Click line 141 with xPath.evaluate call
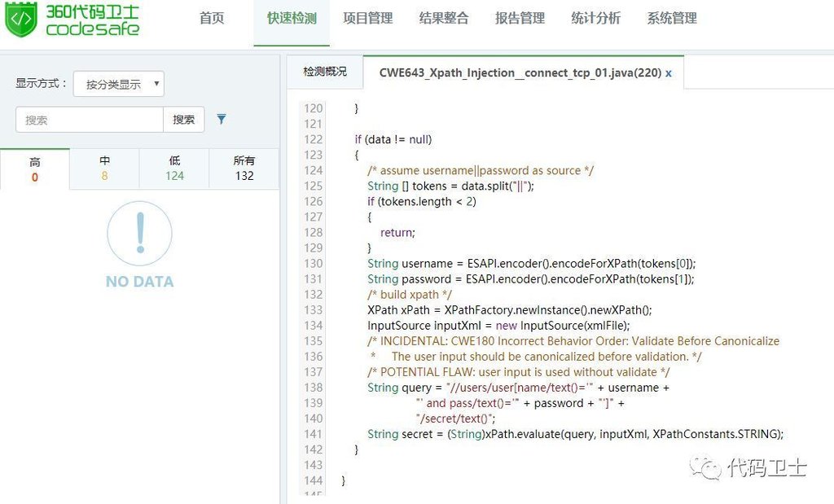The image size is (834, 504). coord(574,434)
